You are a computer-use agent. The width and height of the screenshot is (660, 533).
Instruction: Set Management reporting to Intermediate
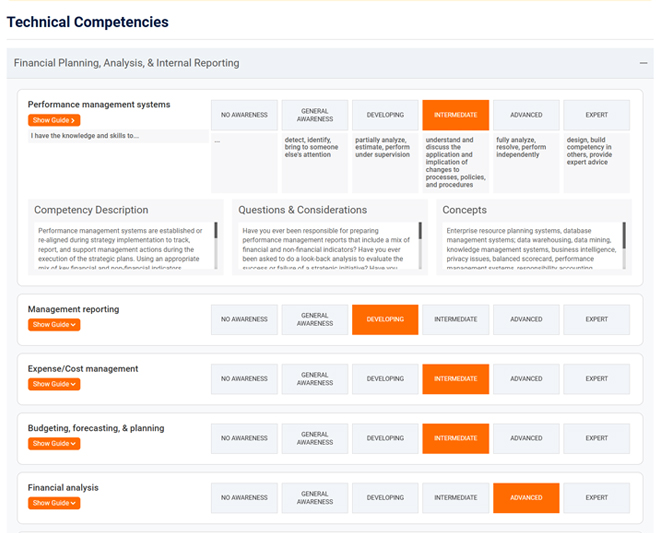(x=455, y=320)
